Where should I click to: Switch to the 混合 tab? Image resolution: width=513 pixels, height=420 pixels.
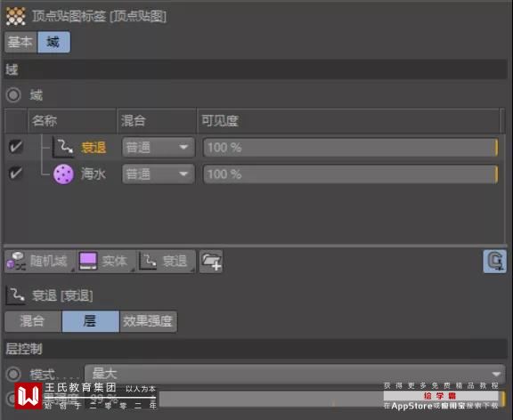click(x=33, y=321)
